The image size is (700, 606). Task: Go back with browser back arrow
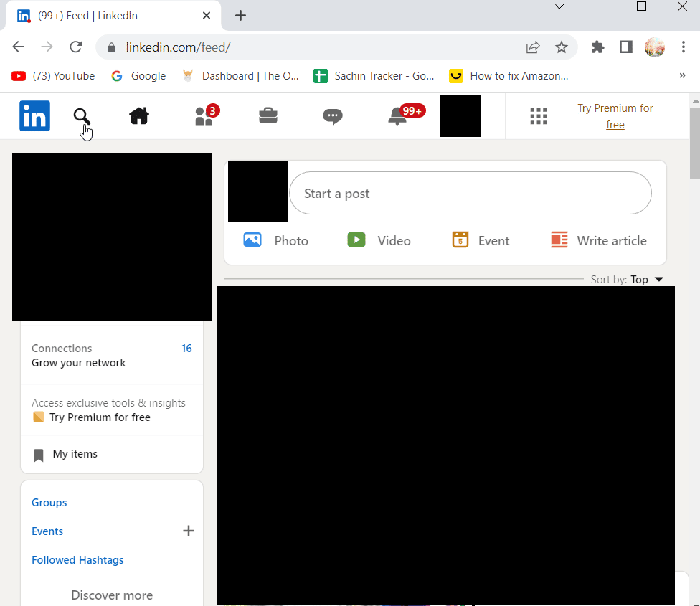coord(19,47)
